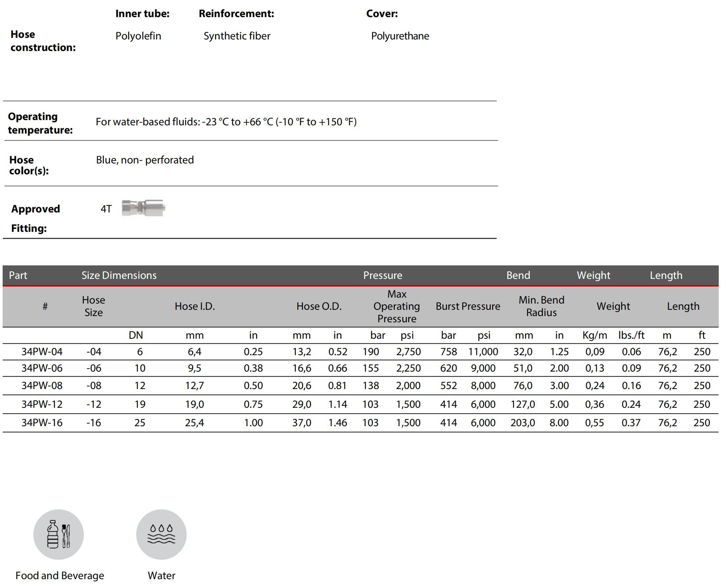This screenshot has height=588, width=726.
Task: Click the 4T fitting image
Action: (143, 208)
